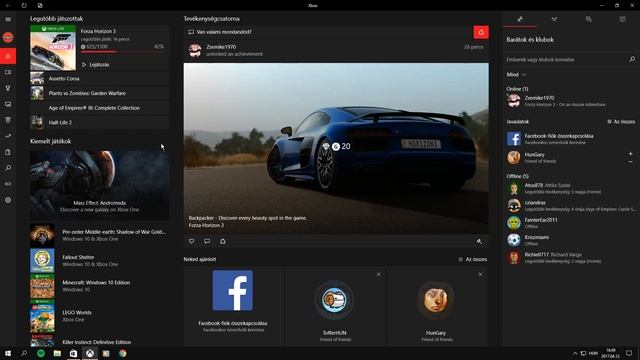Switch to the Party tab in the right panel
640x360 pixels.
[x=554, y=19]
